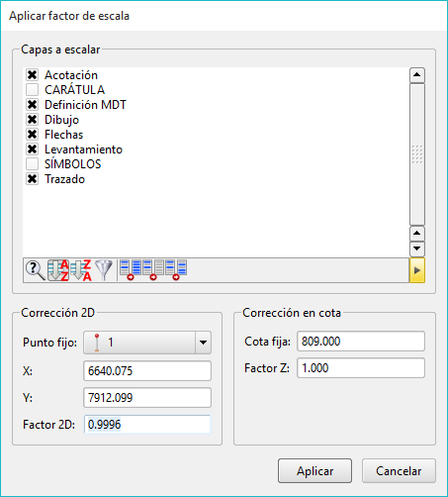The height and width of the screenshot is (497, 448).
Task: Click the yellow arrow toolbar expander
Action: (x=417, y=270)
